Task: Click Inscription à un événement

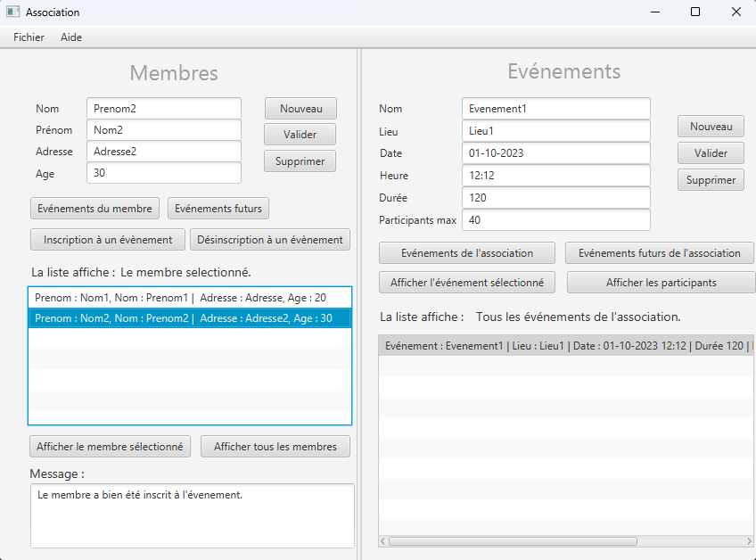Action: pyautogui.click(x=107, y=239)
